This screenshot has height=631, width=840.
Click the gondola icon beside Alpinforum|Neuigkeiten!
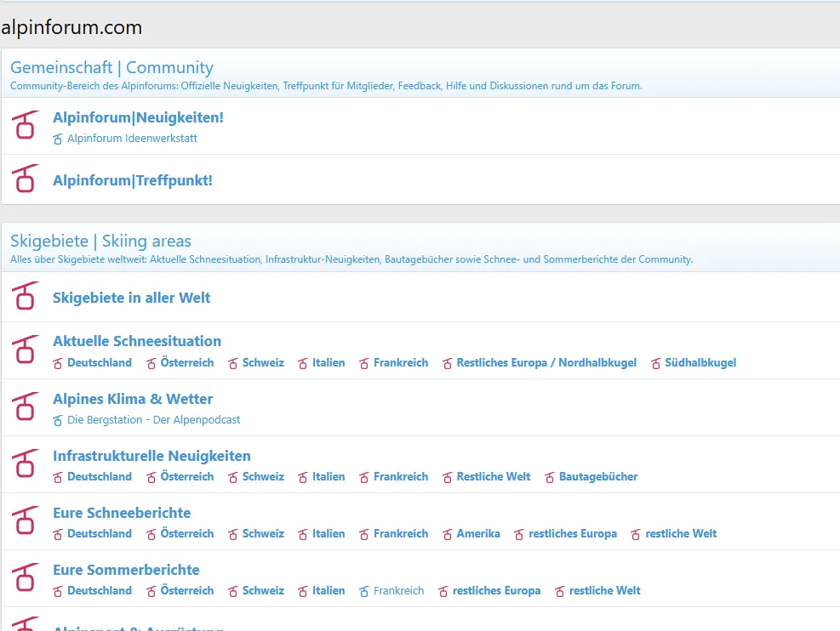coord(26,125)
